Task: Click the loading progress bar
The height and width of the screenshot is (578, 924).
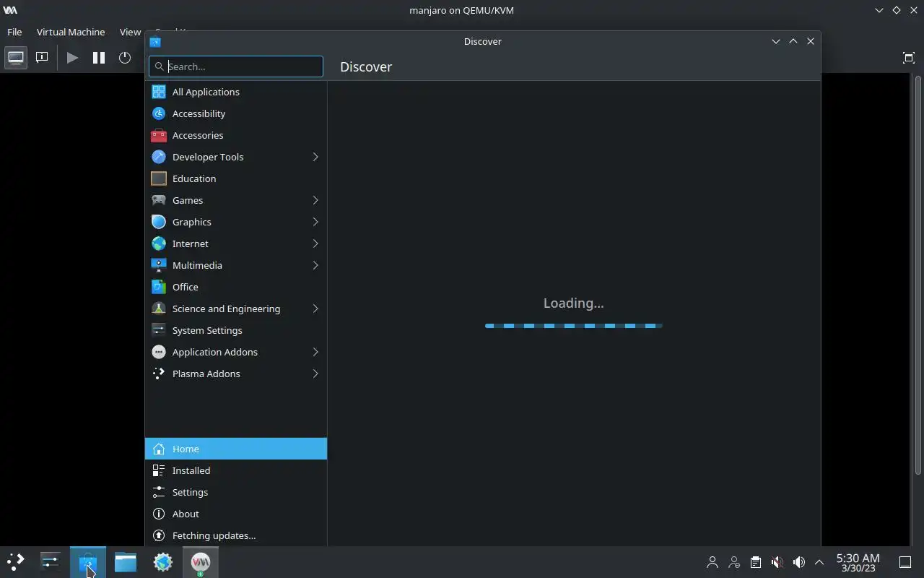Action: click(x=574, y=326)
